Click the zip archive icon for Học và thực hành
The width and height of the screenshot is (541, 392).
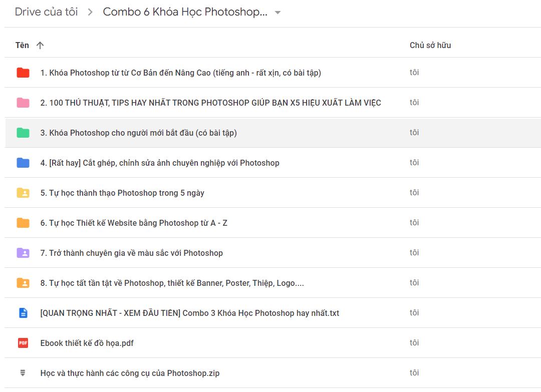point(23,372)
